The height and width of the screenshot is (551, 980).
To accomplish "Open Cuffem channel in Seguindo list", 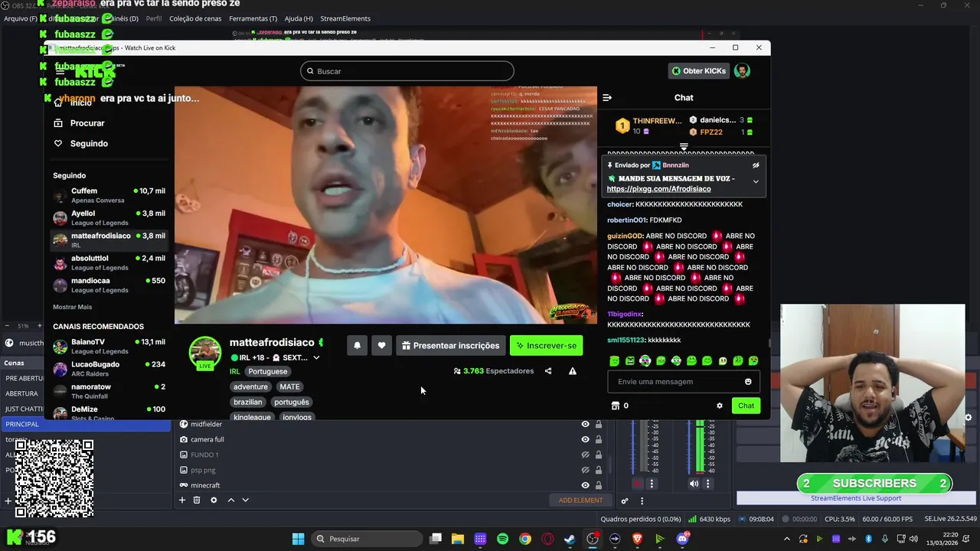I will pyautogui.click(x=109, y=195).
